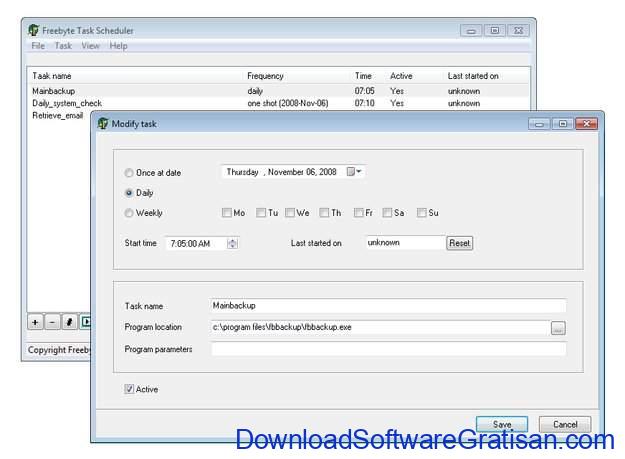The height and width of the screenshot is (459, 625).
Task: Toggle the Active checkbox
Action: click(x=129, y=389)
